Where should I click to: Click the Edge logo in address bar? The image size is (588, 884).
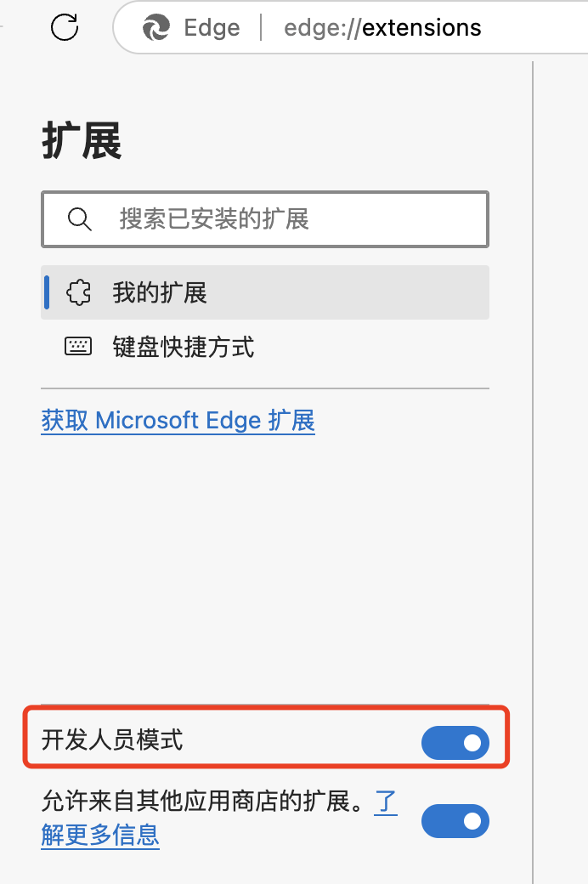[x=156, y=28]
